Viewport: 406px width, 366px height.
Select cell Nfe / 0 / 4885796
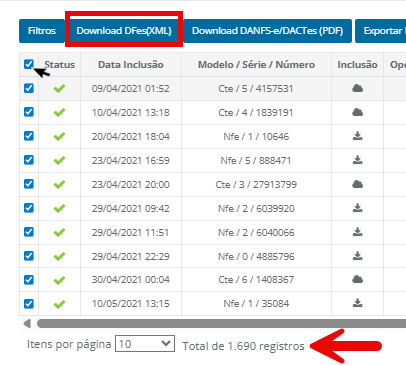click(x=256, y=257)
